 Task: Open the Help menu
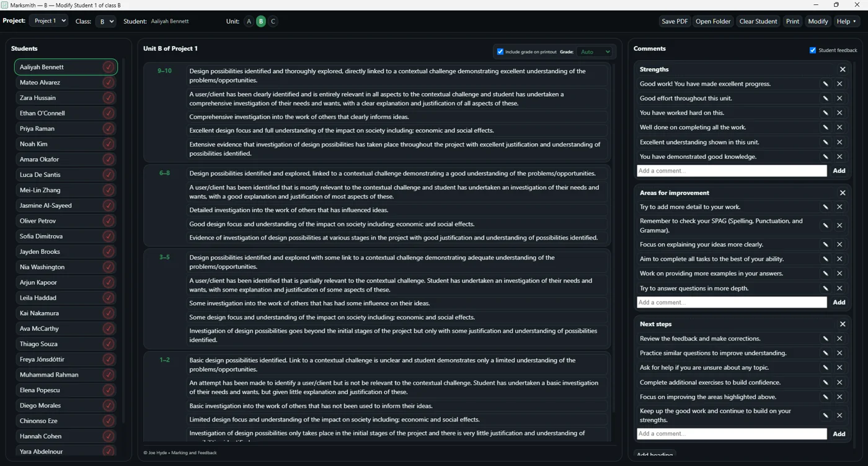click(x=846, y=22)
